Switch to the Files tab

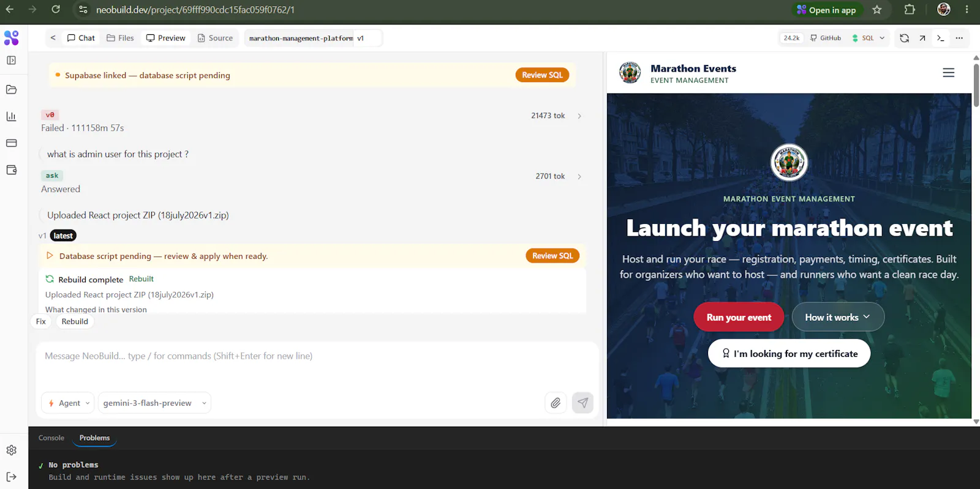point(120,38)
